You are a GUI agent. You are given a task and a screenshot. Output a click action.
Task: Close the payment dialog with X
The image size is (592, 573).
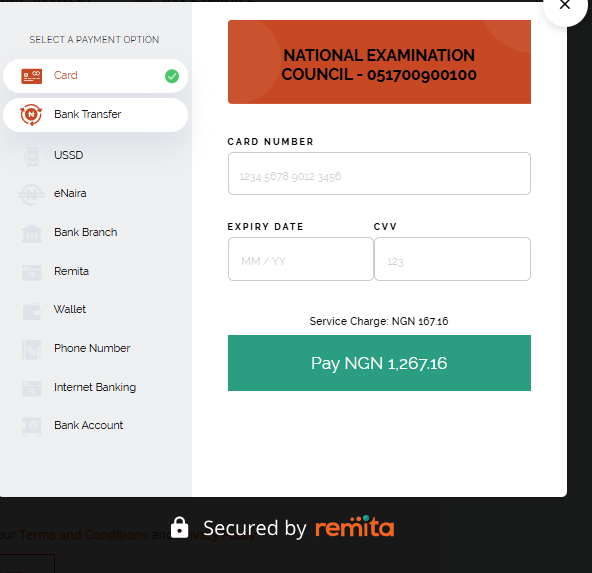pyautogui.click(x=565, y=5)
